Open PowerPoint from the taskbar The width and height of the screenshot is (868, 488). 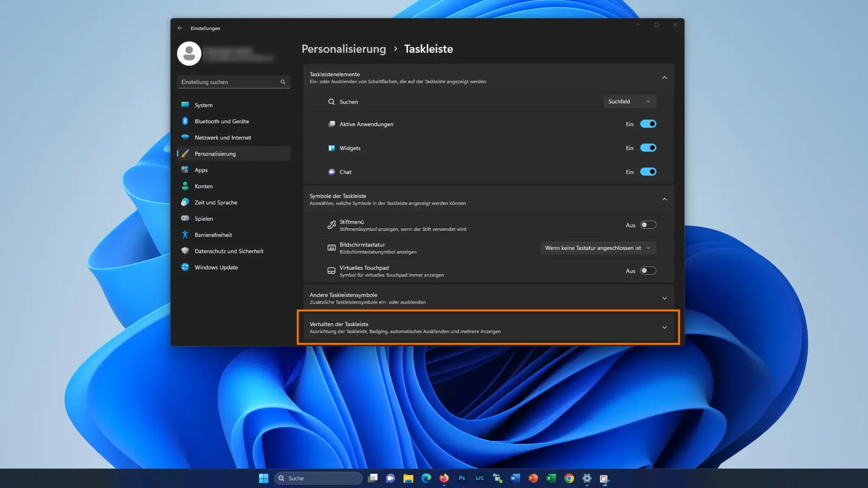[533, 478]
